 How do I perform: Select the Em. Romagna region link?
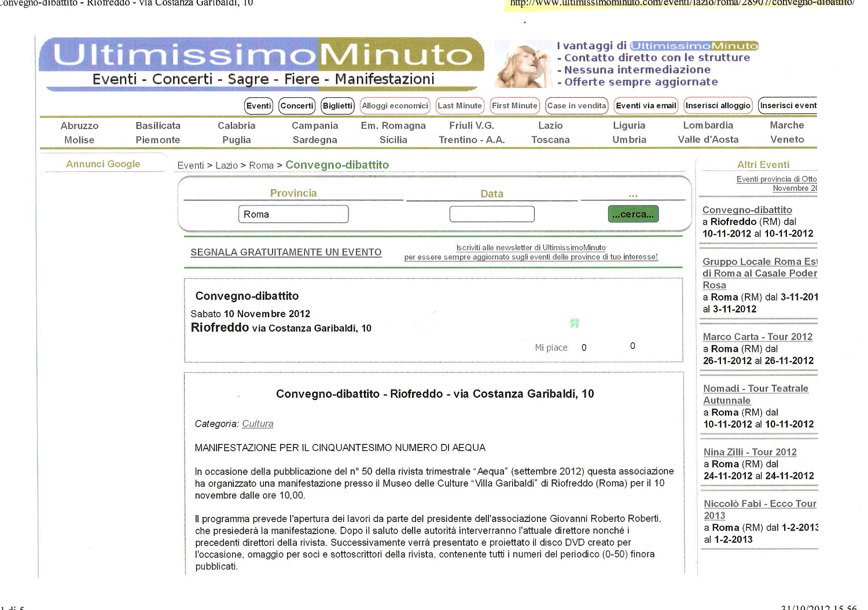(393, 126)
